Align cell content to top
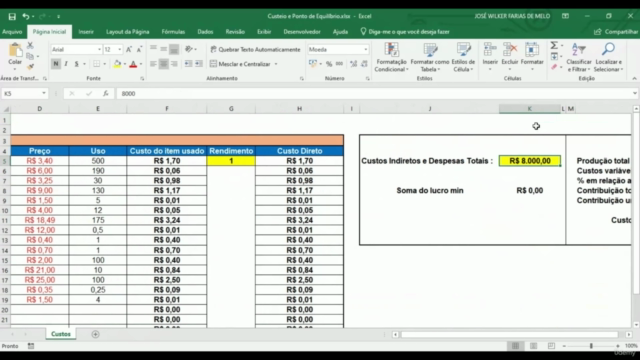The width and height of the screenshot is (640, 360). 153,49
